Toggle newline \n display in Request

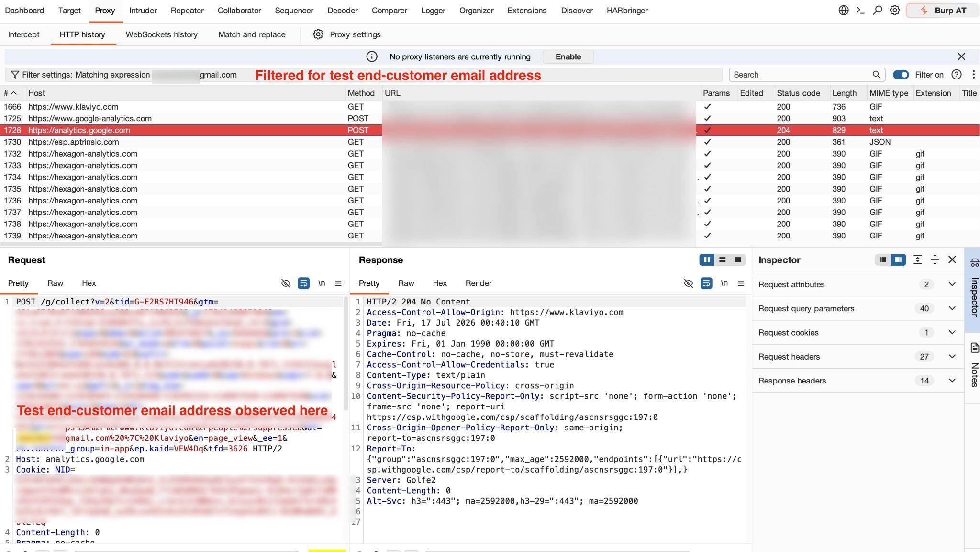[x=322, y=283]
